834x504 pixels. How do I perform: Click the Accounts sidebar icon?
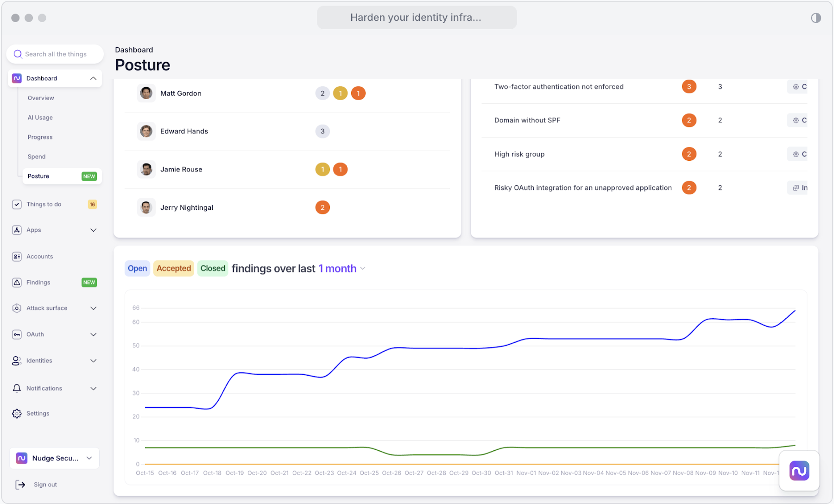(x=17, y=256)
